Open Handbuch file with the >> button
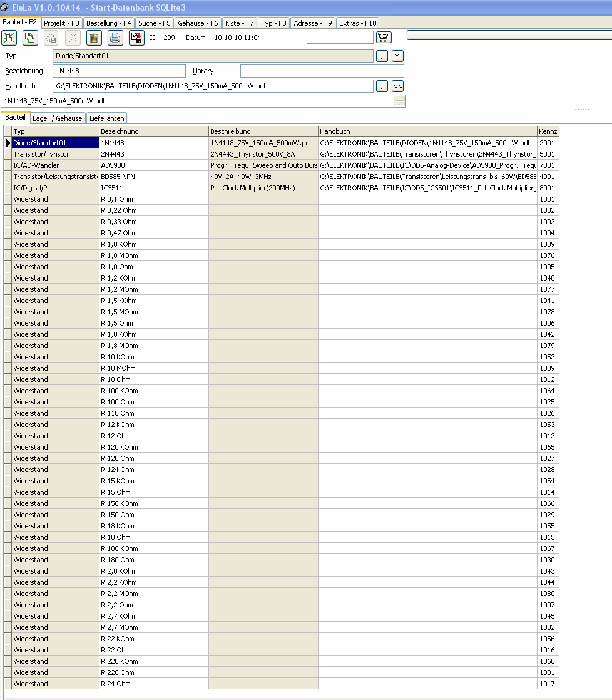Image resolution: width=612 pixels, height=700 pixels. click(x=397, y=86)
